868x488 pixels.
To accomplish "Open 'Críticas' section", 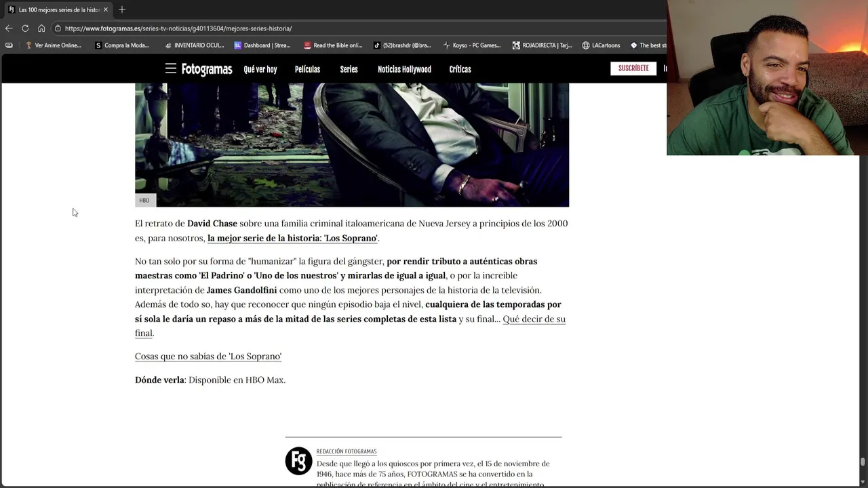I will tap(460, 69).
